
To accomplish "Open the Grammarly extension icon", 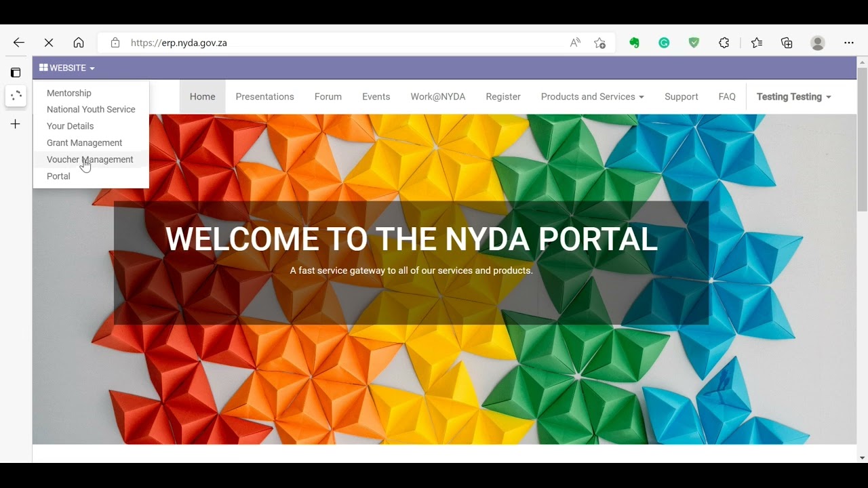I will (664, 43).
